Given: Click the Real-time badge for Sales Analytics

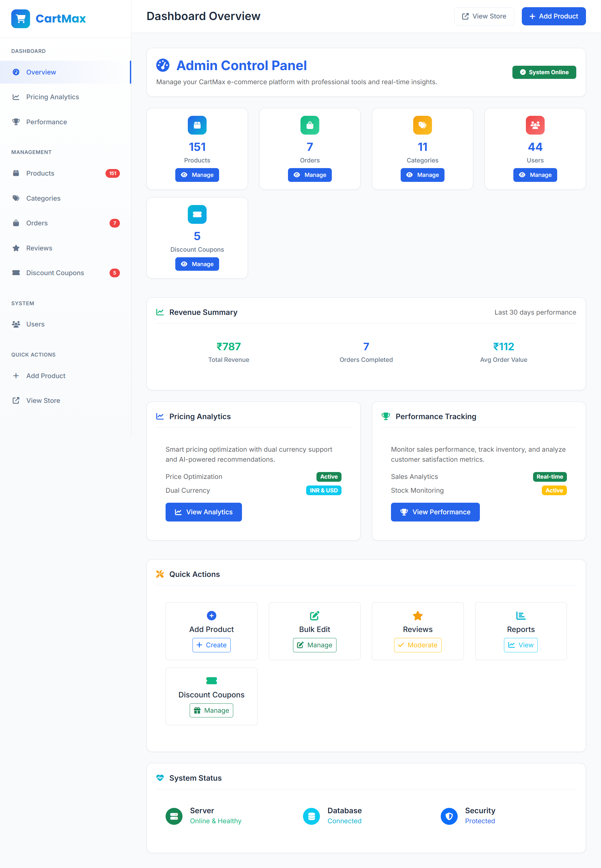Looking at the screenshot, I should point(549,477).
